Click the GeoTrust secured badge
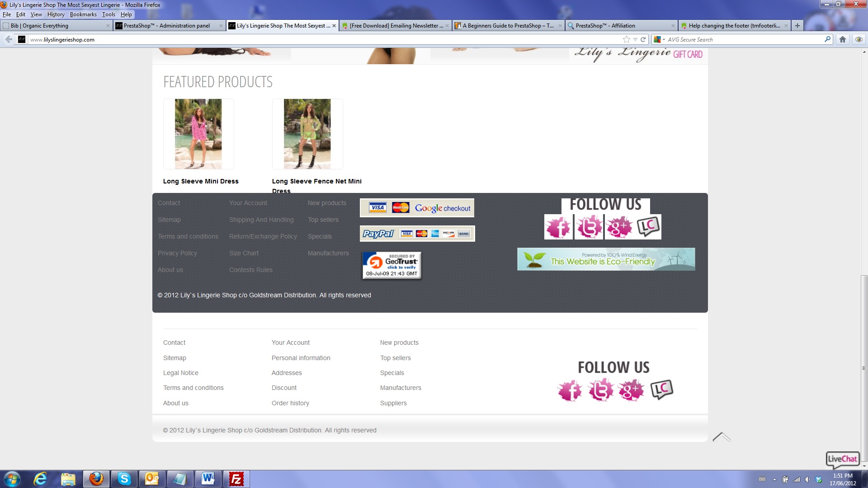 [392, 265]
